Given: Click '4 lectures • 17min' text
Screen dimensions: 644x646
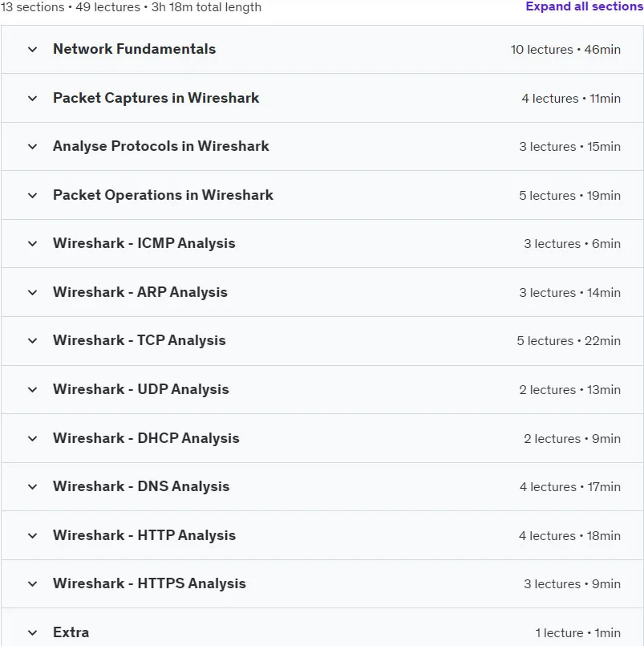Looking at the screenshot, I should (x=570, y=487).
